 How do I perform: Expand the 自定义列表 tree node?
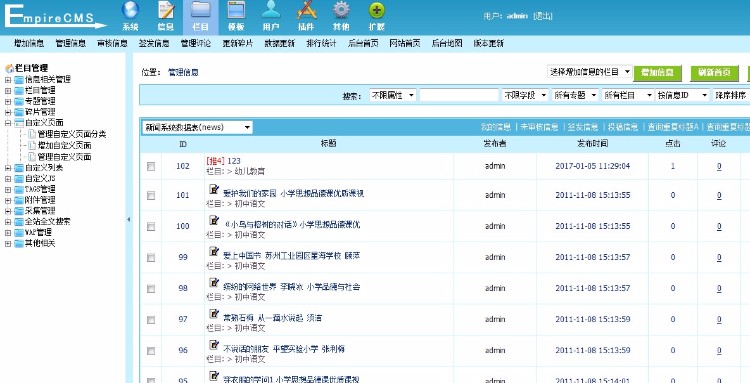(x=8, y=168)
